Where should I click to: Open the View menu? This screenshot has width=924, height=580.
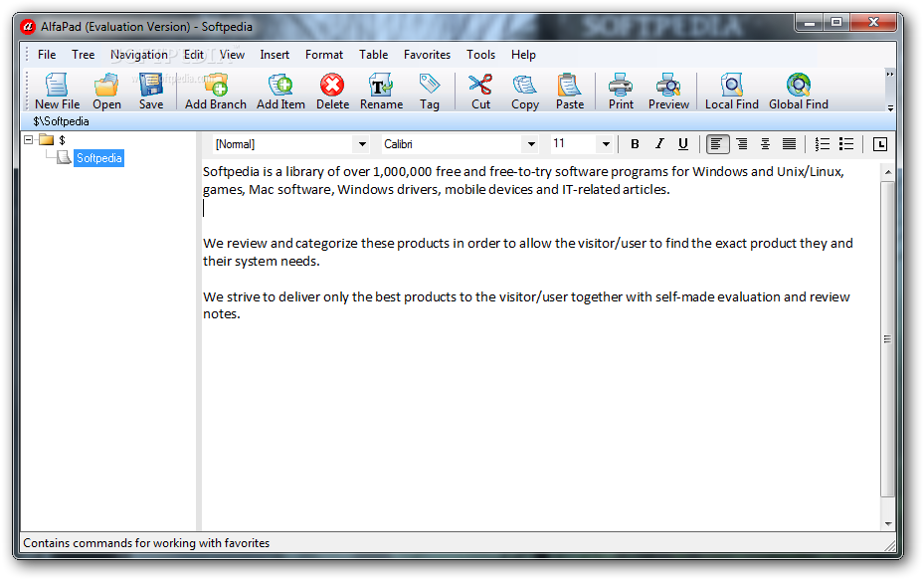[x=232, y=55]
